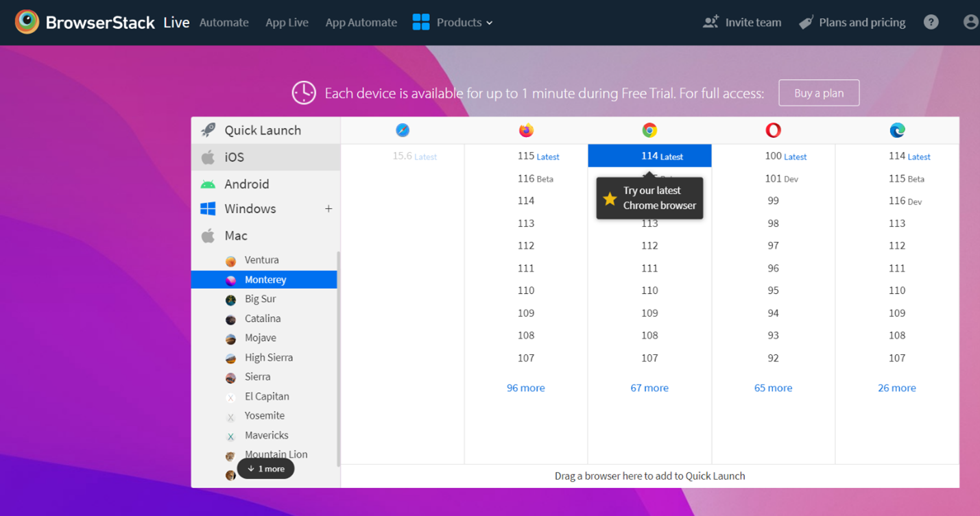
Task: Click the Catalina OS icon
Action: (x=231, y=319)
